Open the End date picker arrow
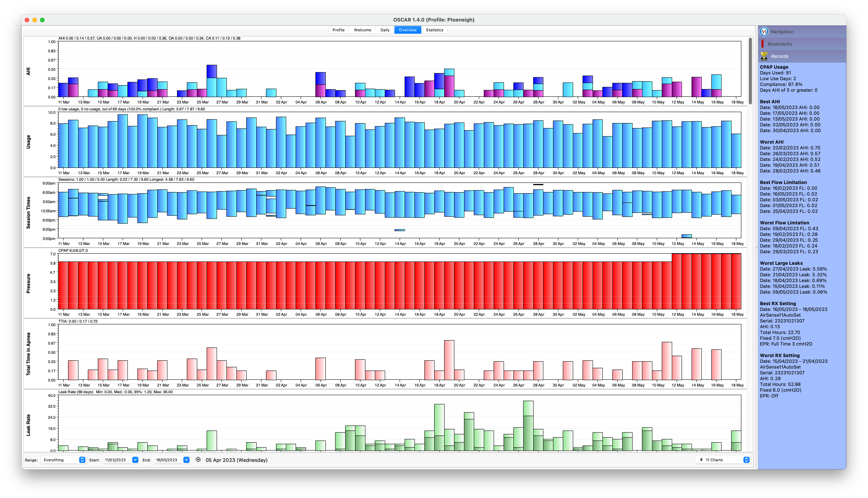This screenshot has width=868, height=498. point(186,460)
